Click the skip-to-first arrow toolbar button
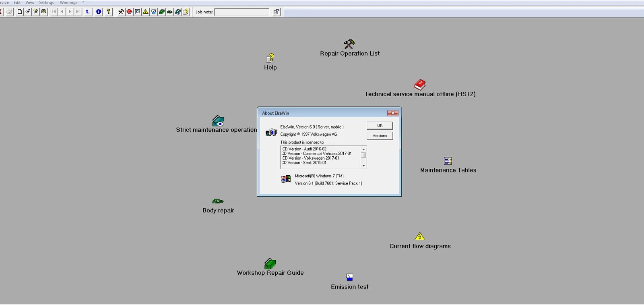The image size is (644, 305). point(54,12)
